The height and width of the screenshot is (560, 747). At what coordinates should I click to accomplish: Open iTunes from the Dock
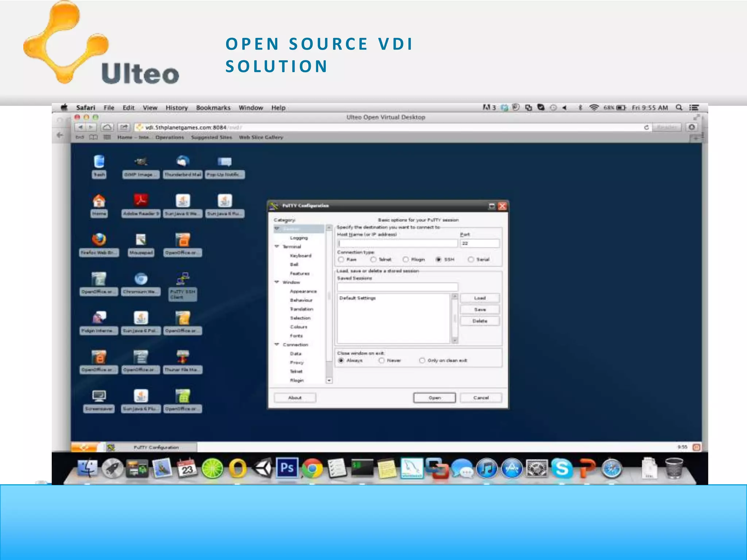tap(487, 468)
